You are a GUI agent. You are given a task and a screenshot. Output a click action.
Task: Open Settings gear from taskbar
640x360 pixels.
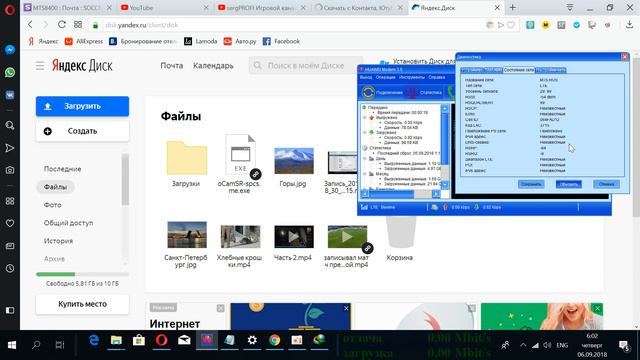(x=252, y=340)
